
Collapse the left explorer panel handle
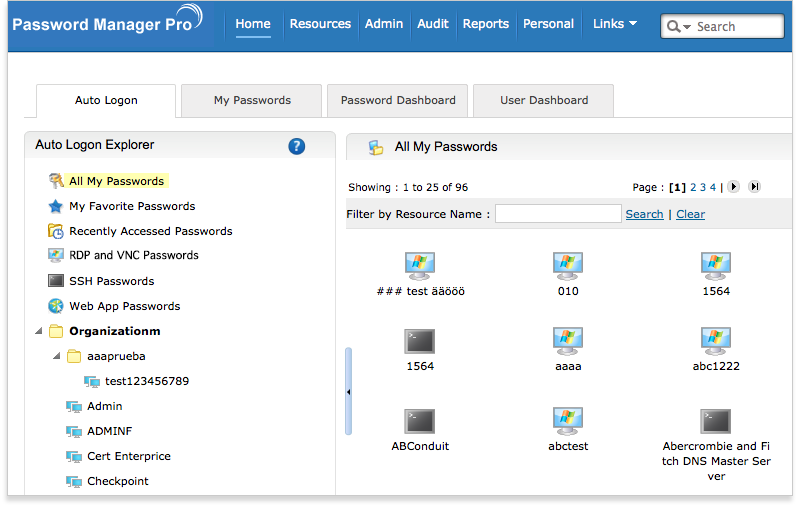coord(348,392)
